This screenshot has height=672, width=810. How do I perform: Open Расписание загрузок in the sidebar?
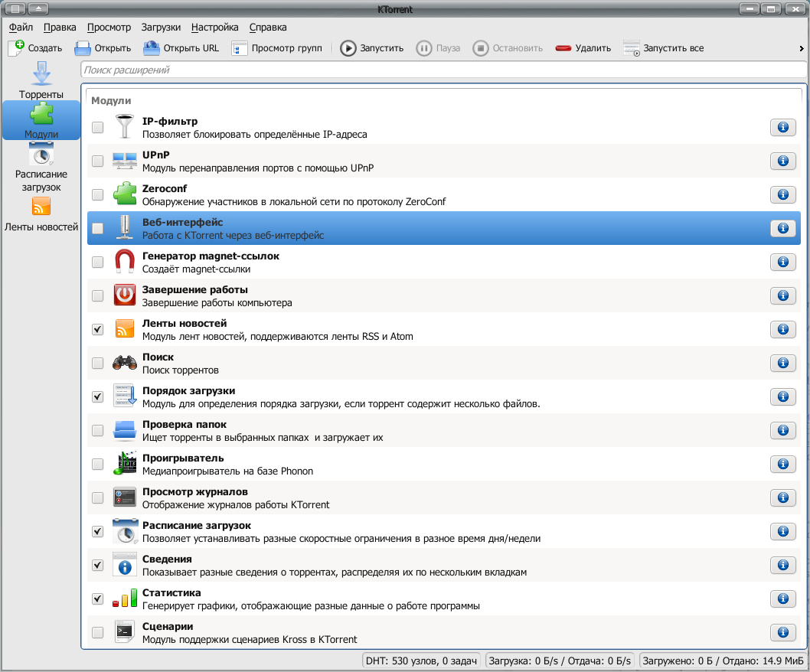[41, 168]
